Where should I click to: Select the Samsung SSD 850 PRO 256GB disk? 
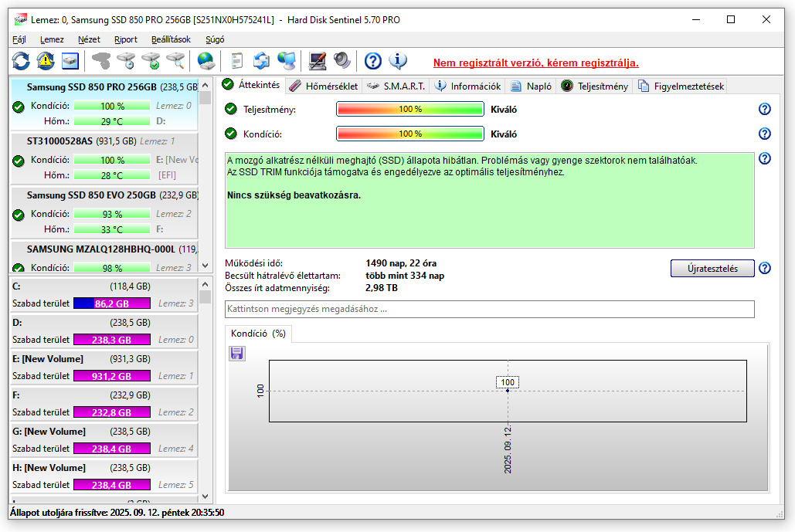(104, 104)
